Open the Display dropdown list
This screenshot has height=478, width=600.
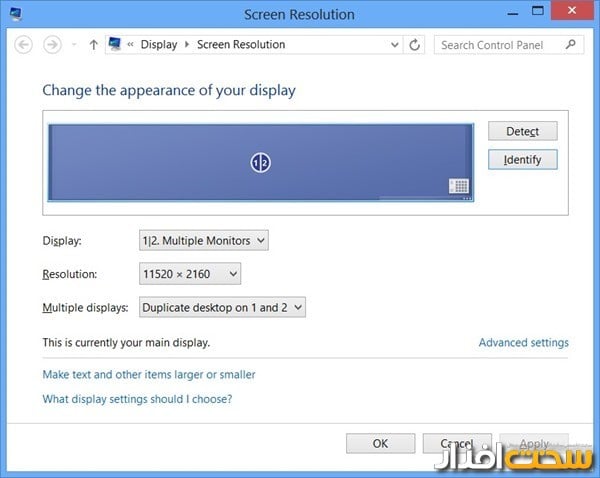[203, 240]
